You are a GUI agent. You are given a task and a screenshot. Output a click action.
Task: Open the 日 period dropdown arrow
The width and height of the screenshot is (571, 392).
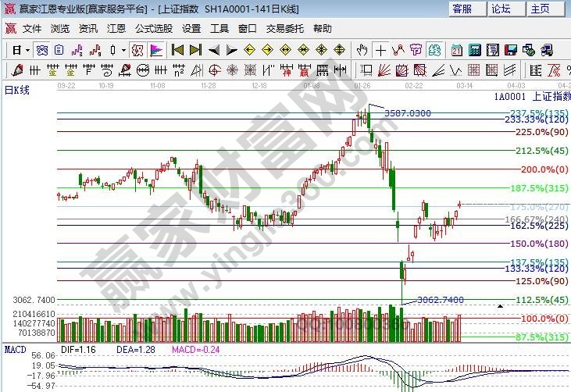(x=27, y=50)
